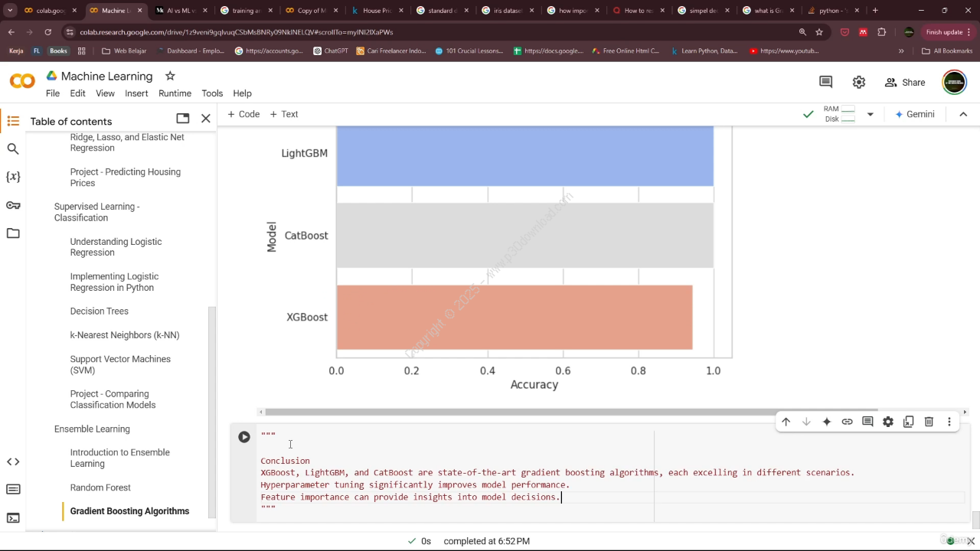980x551 pixels.
Task: Add a comment to the cell
Action: (867, 422)
